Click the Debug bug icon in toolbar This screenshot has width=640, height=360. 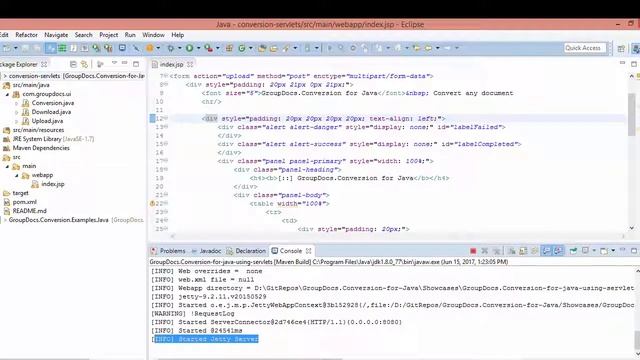[x=170, y=48]
